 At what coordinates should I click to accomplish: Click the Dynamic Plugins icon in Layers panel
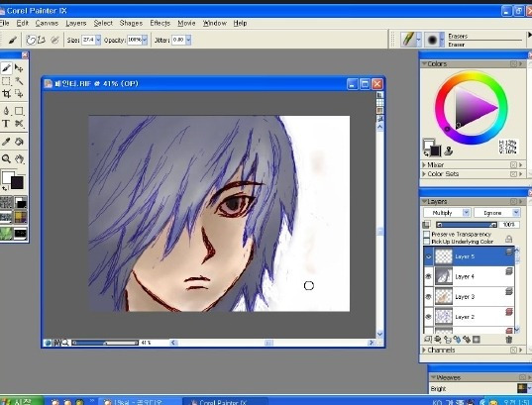[438, 339]
